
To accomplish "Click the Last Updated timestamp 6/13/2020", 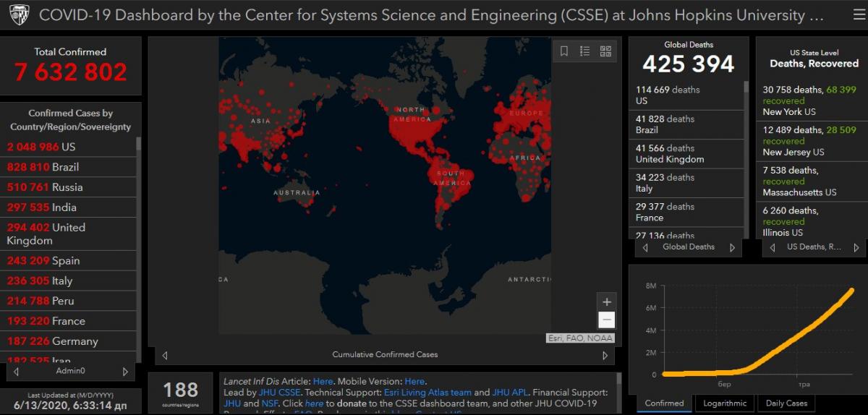I will pyautogui.click(x=69, y=406).
